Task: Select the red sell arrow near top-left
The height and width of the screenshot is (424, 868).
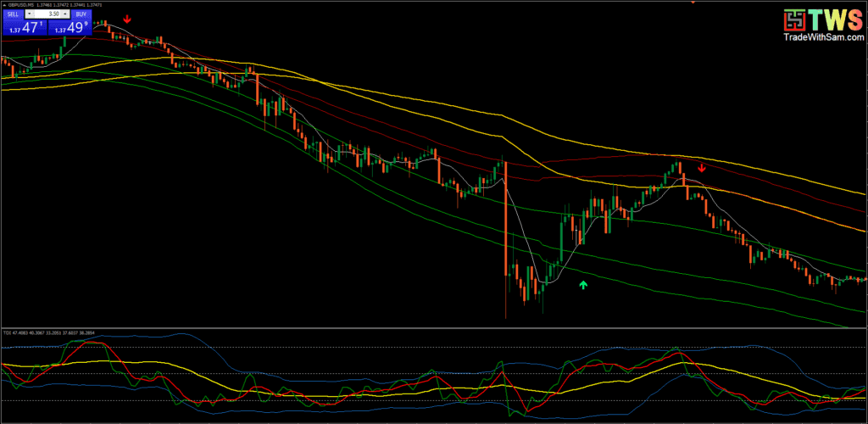Action: tap(127, 19)
